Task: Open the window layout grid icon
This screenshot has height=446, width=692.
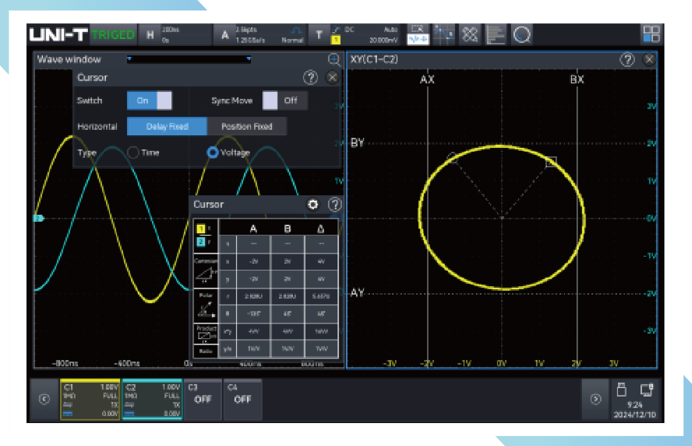Action: coord(651,34)
